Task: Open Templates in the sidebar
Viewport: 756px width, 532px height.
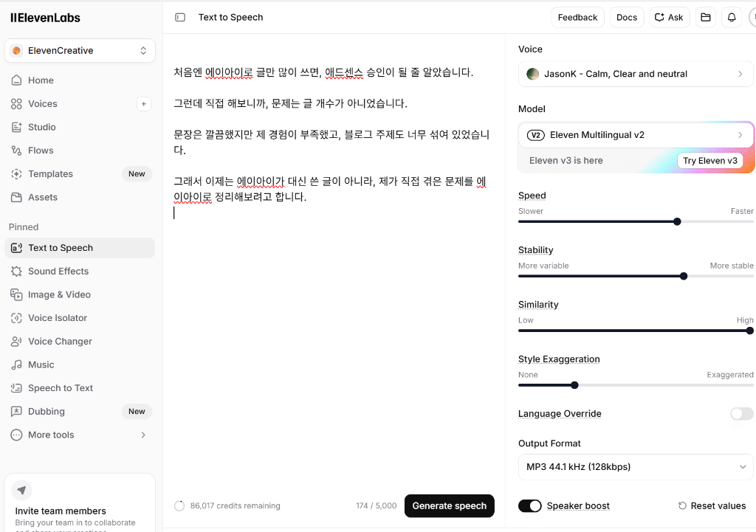Action: pos(80,174)
